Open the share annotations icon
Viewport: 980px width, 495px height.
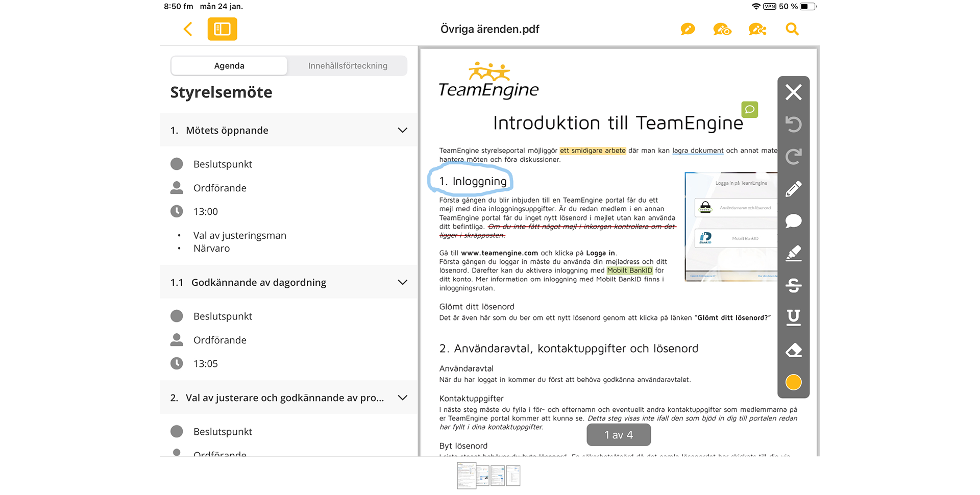click(x=757, y=29)
